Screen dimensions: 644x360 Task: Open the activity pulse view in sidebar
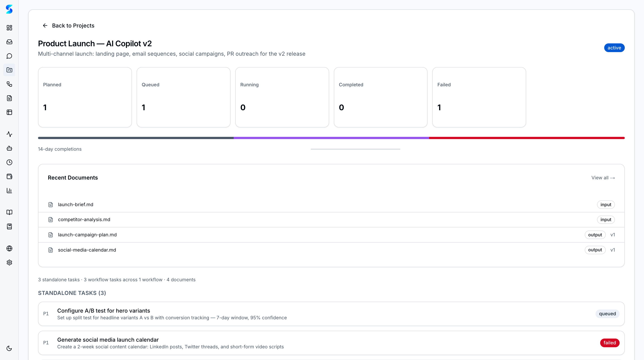tap(9, 134)
